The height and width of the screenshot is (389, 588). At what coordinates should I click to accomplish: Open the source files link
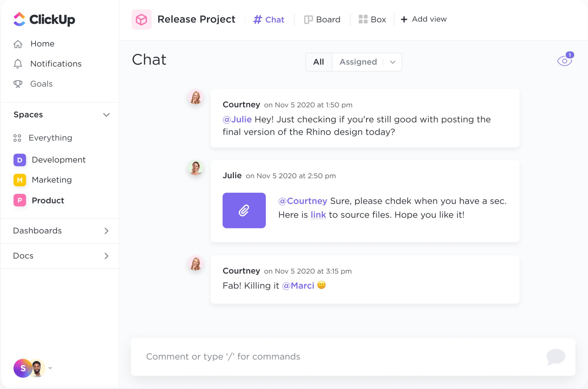pyautogui.click(x=318, y=215)
